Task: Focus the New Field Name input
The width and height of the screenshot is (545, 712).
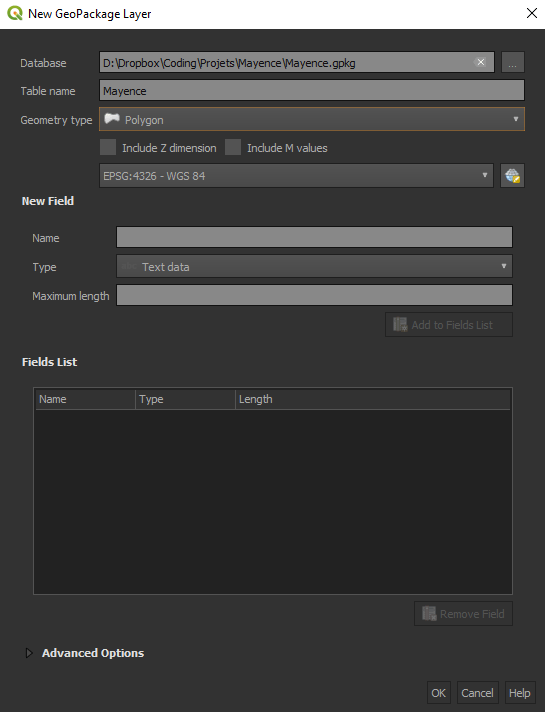Action: [314, 237]
